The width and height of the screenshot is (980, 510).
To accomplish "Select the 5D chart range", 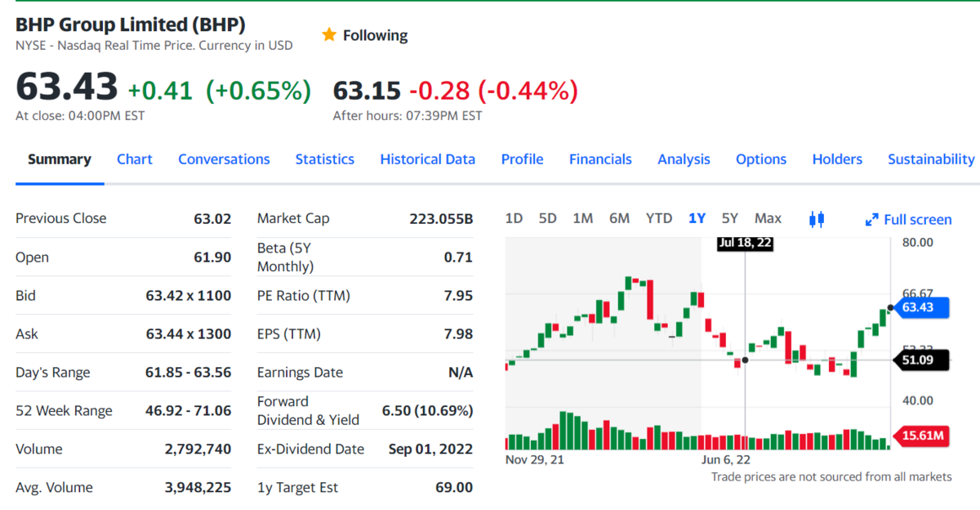I will 547,218.
